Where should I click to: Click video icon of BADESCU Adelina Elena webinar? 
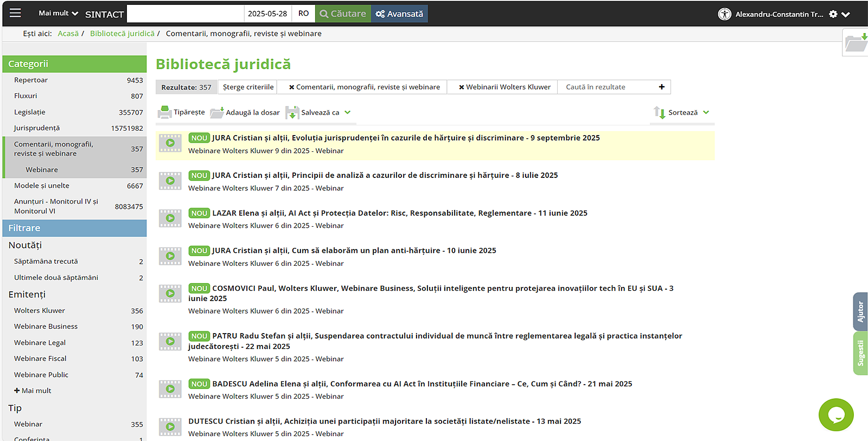click(x=170, y=389)
